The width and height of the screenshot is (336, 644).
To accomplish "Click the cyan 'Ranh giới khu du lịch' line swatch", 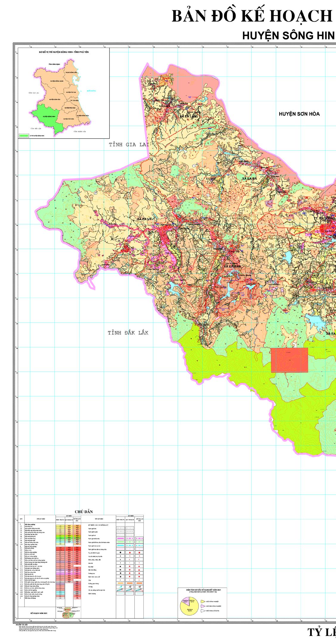I will point(120,545).
